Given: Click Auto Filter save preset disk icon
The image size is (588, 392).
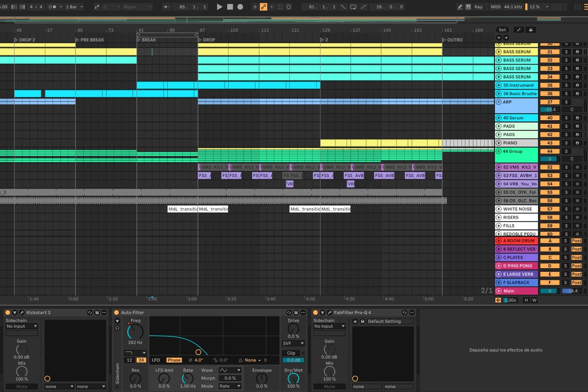Looking at the screenshot, I should (x=296, y=312).
